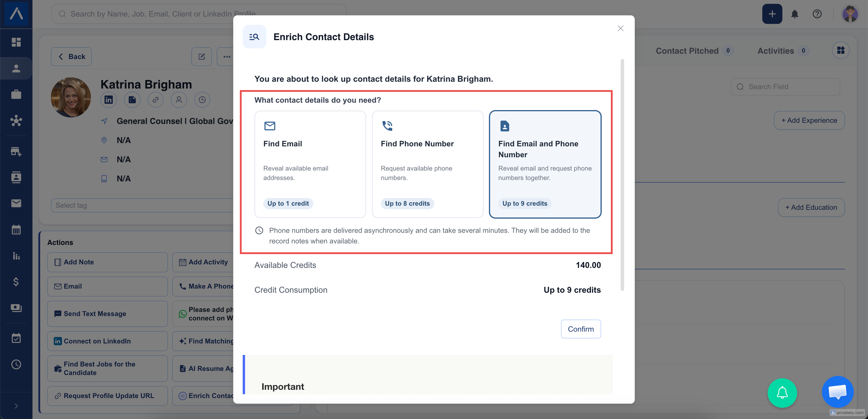The height and width of the screenshot is (419, 868).
Task: Open the briefcase jobs icon in the sidebar
Action: click(16, 94)
